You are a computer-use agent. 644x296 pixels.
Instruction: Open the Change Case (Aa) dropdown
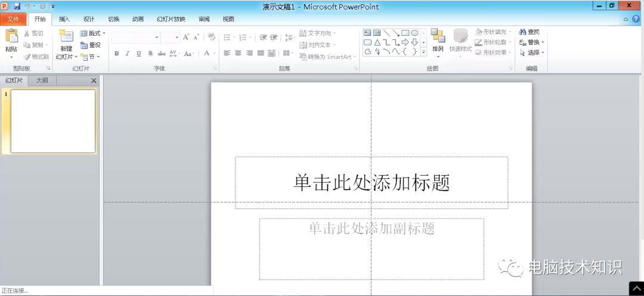189,53
